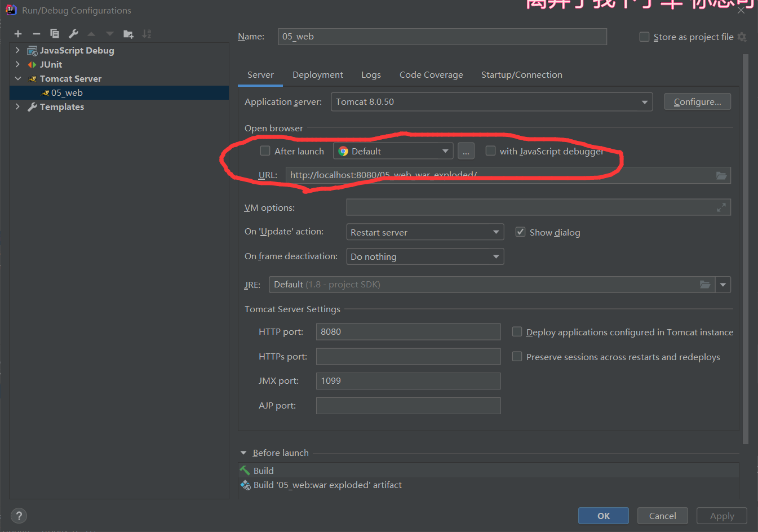Switch to the Code Coverage tab
Screen dimensions: 758x532
431,75
